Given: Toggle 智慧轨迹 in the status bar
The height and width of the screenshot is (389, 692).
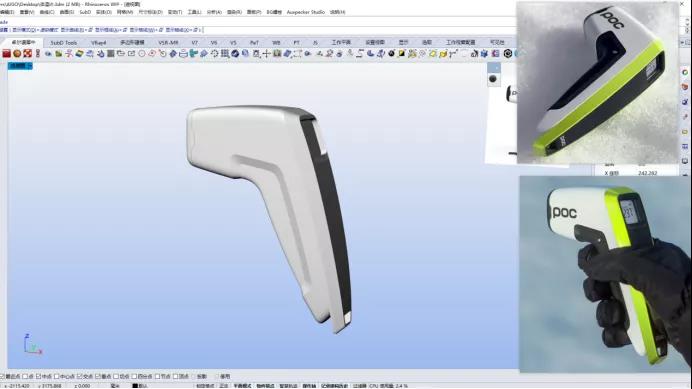Looking at the screenshot, I should tap(289, 386).
